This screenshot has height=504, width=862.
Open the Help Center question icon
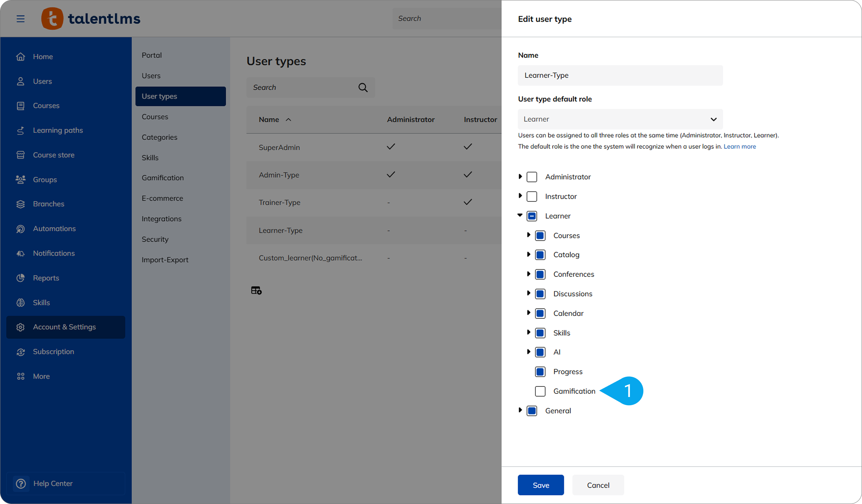click(x=21, y=483)
